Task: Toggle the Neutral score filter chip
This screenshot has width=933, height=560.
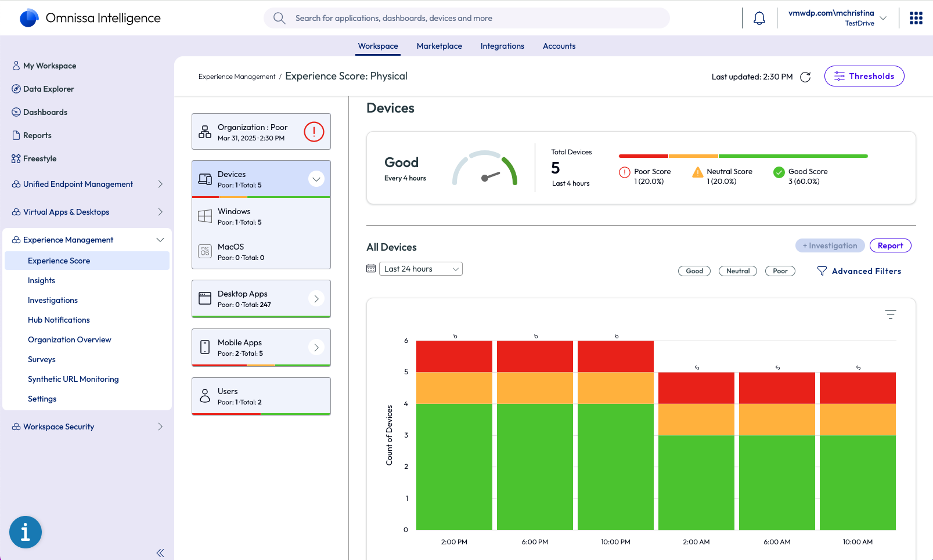Action: coord(737,271)
